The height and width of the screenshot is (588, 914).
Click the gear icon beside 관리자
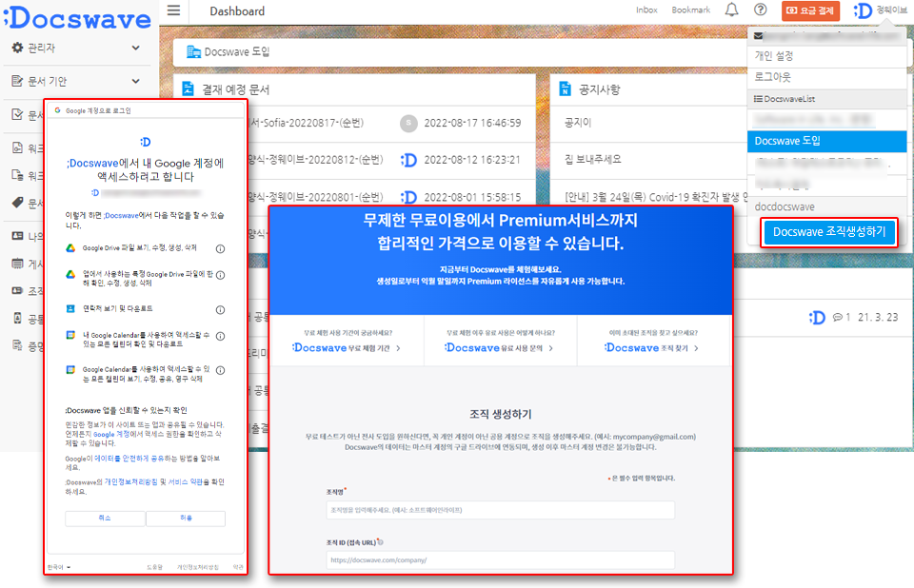coord(17,48)
